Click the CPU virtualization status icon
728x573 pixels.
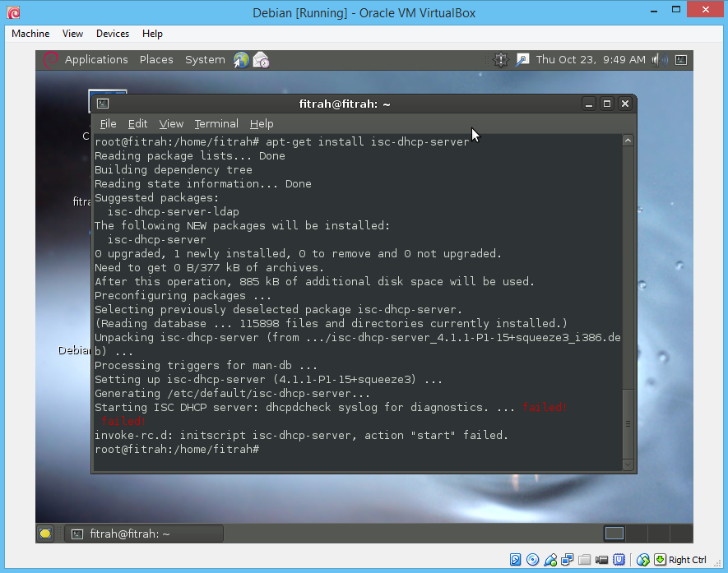(x=619, y=560)
